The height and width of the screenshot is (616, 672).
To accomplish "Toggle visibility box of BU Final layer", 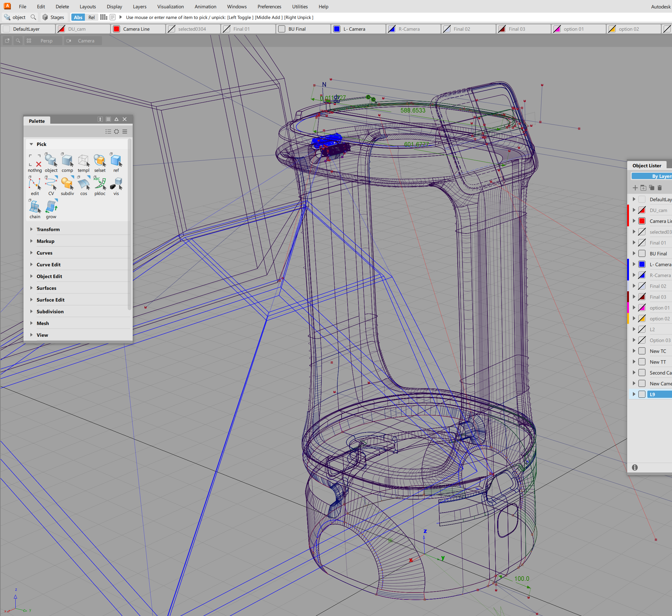I will (642, 254).
